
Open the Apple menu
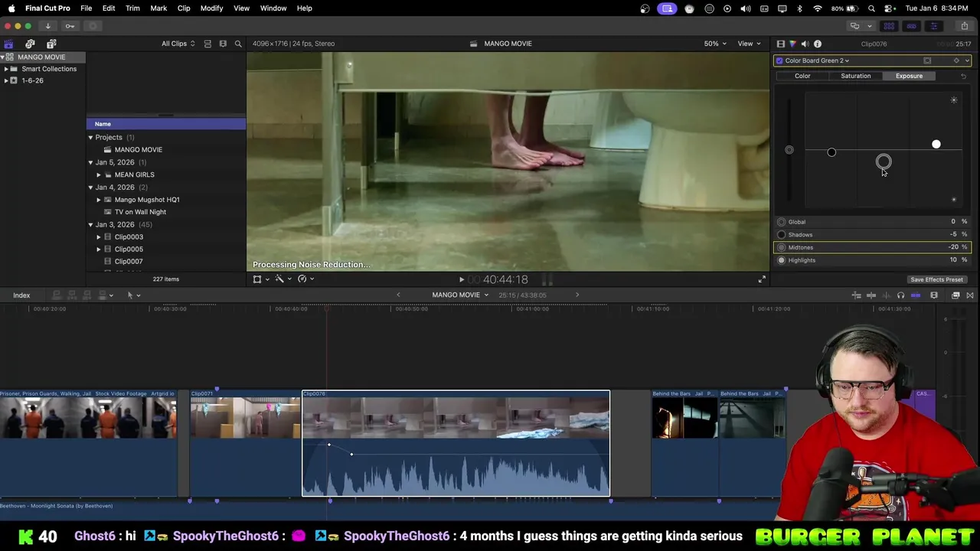(x=11, y=8)
